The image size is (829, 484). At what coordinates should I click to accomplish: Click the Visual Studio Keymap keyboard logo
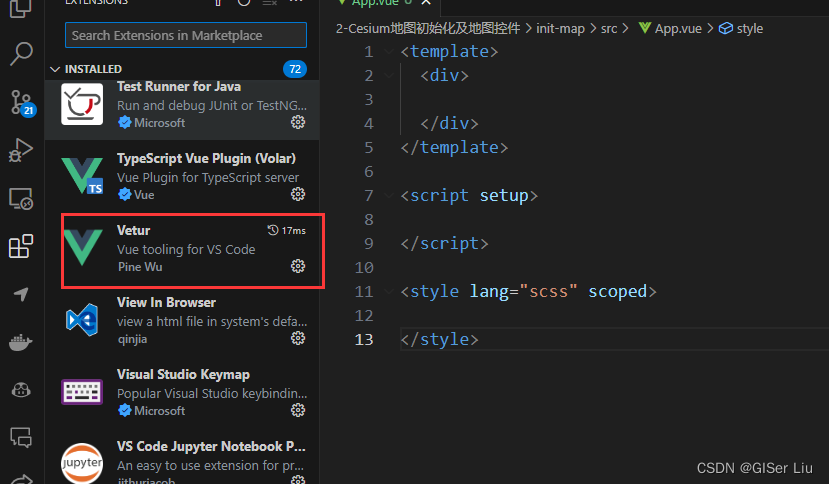coord(82,392)
